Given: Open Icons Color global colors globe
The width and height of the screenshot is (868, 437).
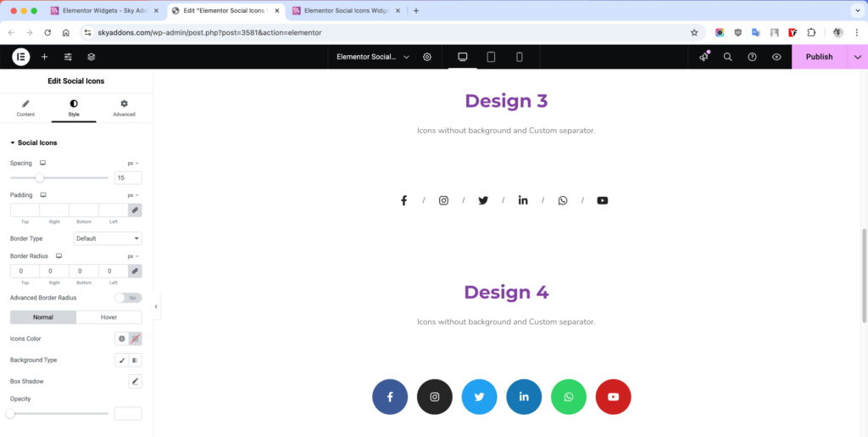Looking at the screenshot, I should 122,339.
